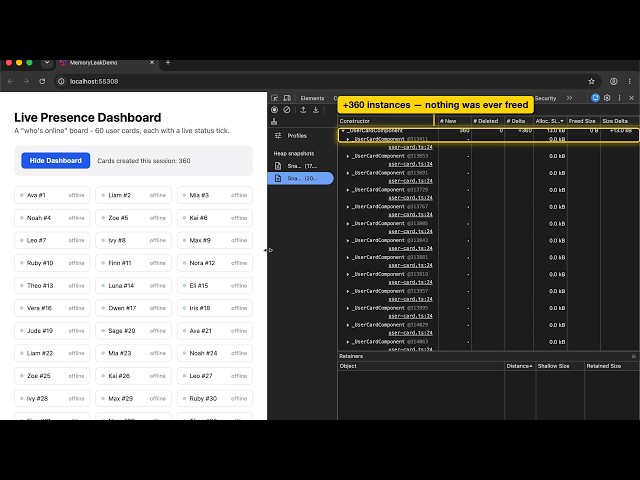Switch to the Security tab

(545, 98)
